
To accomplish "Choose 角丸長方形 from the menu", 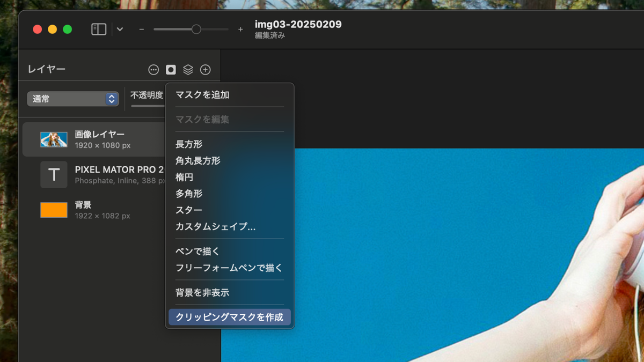I will (x=230, y=160).
